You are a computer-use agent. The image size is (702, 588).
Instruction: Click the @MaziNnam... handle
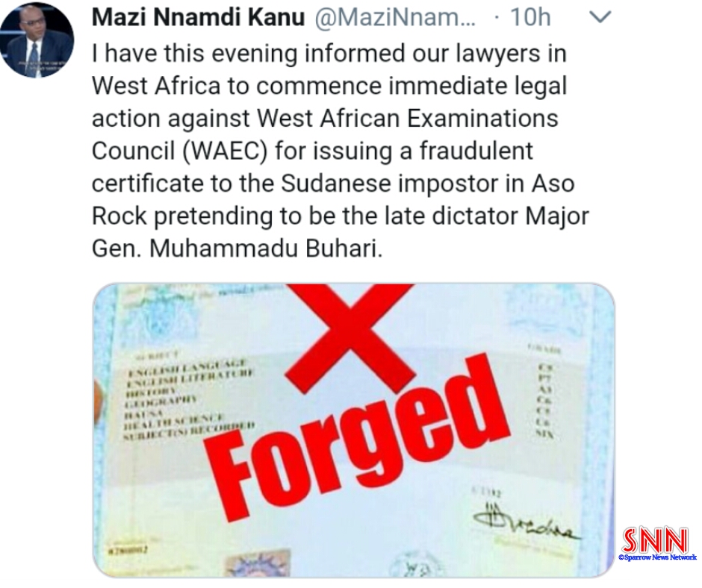(x=395, y=17)
